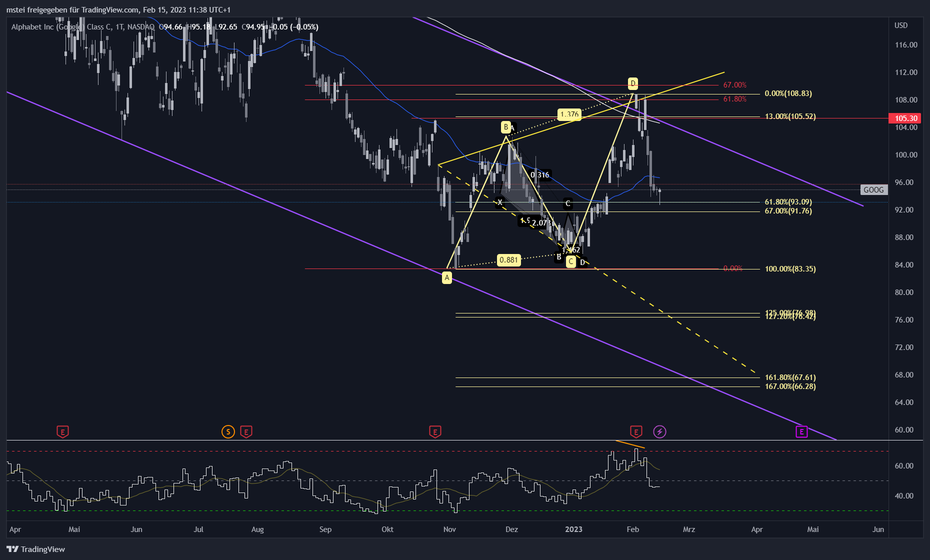Click the 167.00%(66.28) Fibonacci label
930x560 pixels.
(x=790, y=386)
